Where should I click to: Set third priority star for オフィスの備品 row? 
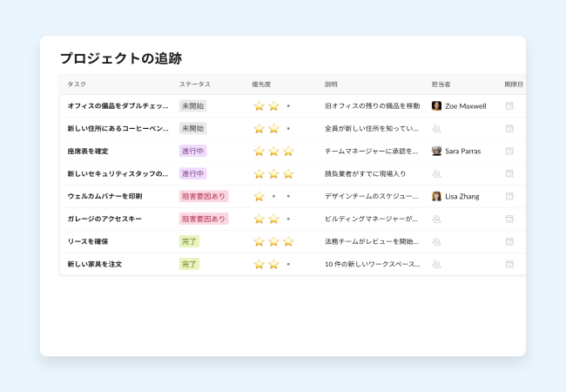pos(288,106)
